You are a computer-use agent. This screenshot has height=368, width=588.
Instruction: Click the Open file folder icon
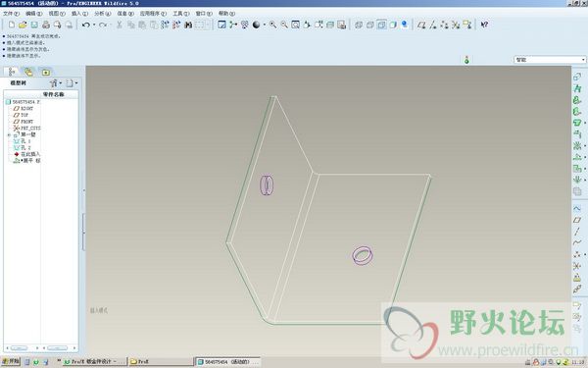point(23,25)
